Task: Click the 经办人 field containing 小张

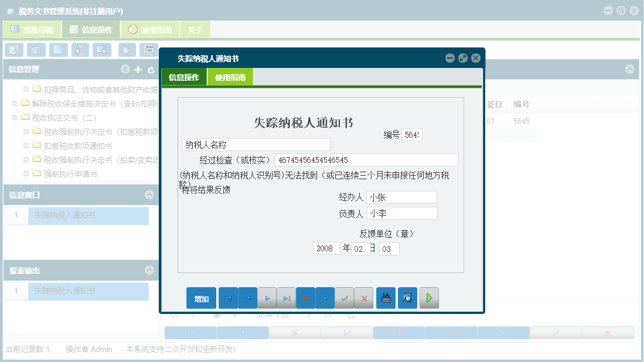Action: pos(401,197)
